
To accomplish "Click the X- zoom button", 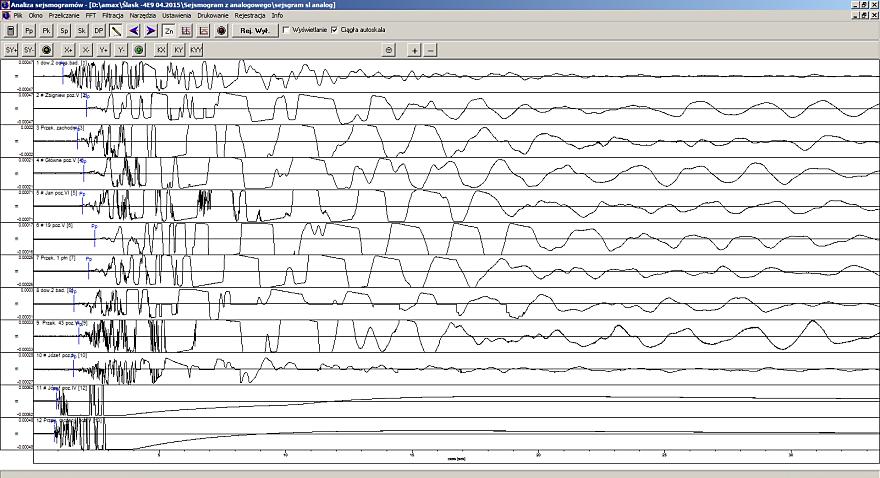I will click(x=85, y=50).
